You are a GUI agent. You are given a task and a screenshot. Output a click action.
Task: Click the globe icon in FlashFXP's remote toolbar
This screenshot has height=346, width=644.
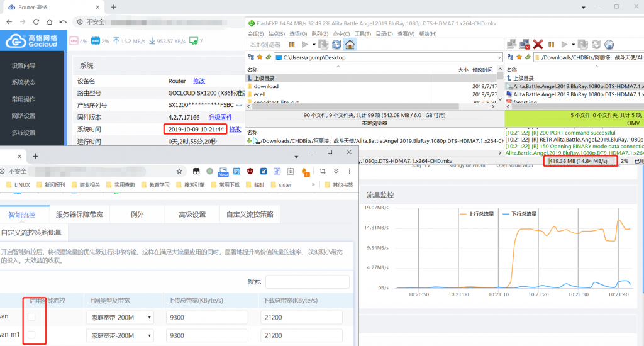click(609, 44)
